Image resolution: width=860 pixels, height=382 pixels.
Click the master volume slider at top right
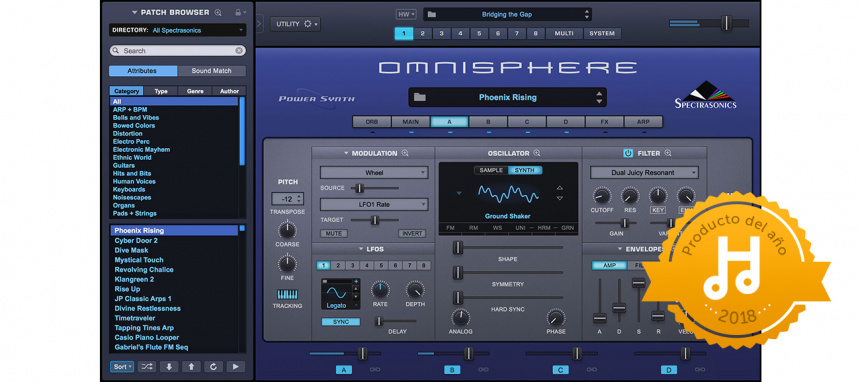pyautogui.click(x=709, y=23)
